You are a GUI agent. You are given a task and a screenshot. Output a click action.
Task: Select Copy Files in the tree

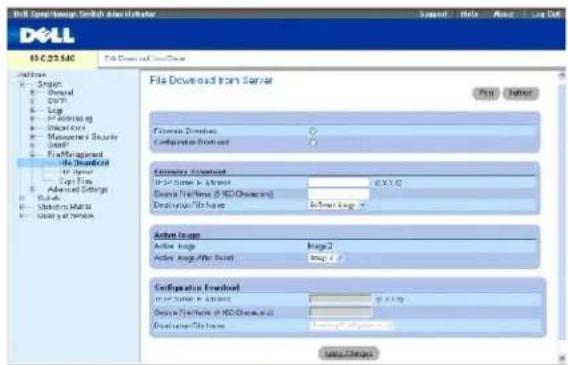pyautogui.click(x=76, y=181)
